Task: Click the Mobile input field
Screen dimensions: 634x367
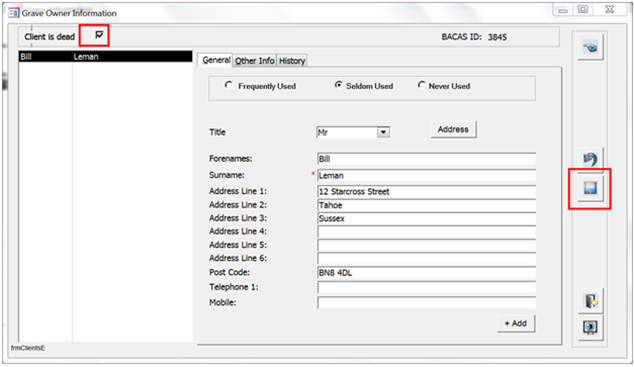Action: pos(427,303)
